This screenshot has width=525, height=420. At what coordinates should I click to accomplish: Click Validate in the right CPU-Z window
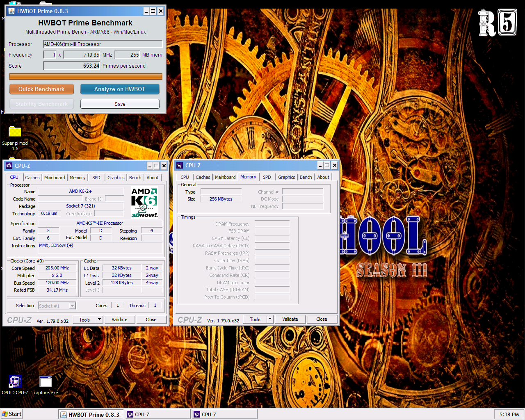(290, 319)
